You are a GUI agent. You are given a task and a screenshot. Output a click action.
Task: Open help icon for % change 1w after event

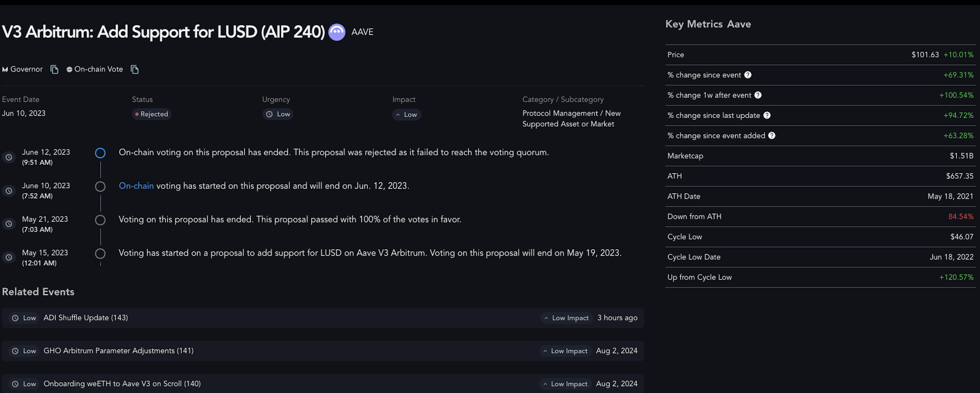pos(758,95)
